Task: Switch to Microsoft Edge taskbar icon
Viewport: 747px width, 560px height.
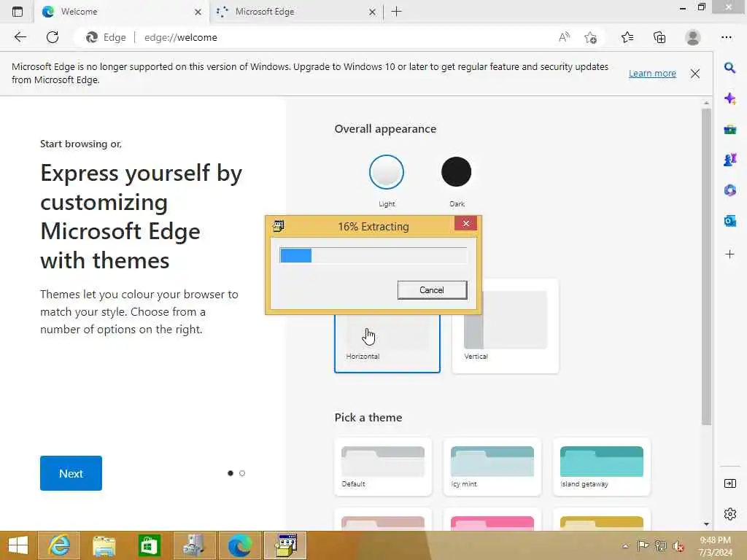Action: [239, 545]
